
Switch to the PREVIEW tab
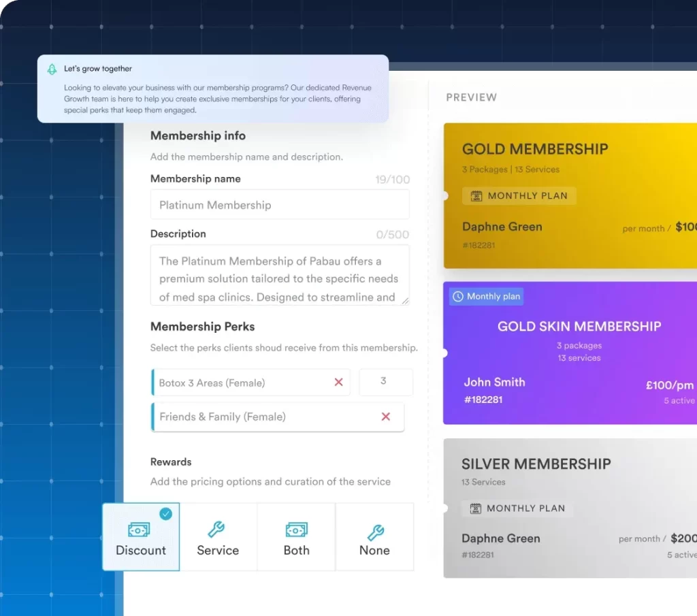click(x=471, y=97)
